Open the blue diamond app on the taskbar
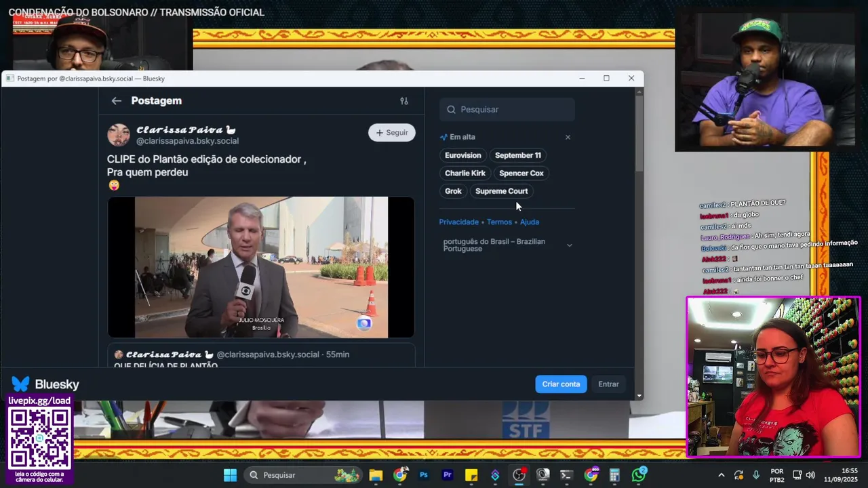This screenshot has width=868, height=488. pos(495,475)
